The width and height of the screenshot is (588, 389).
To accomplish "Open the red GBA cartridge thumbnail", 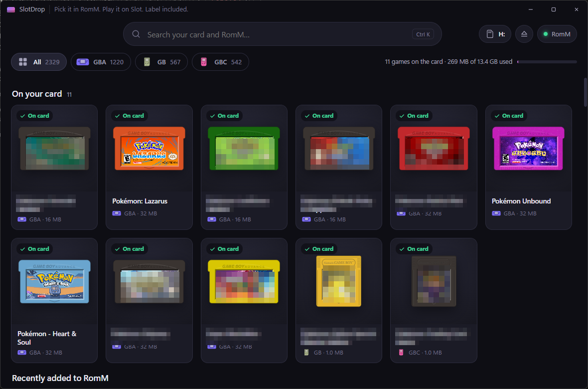I will (x=434, y=149).
